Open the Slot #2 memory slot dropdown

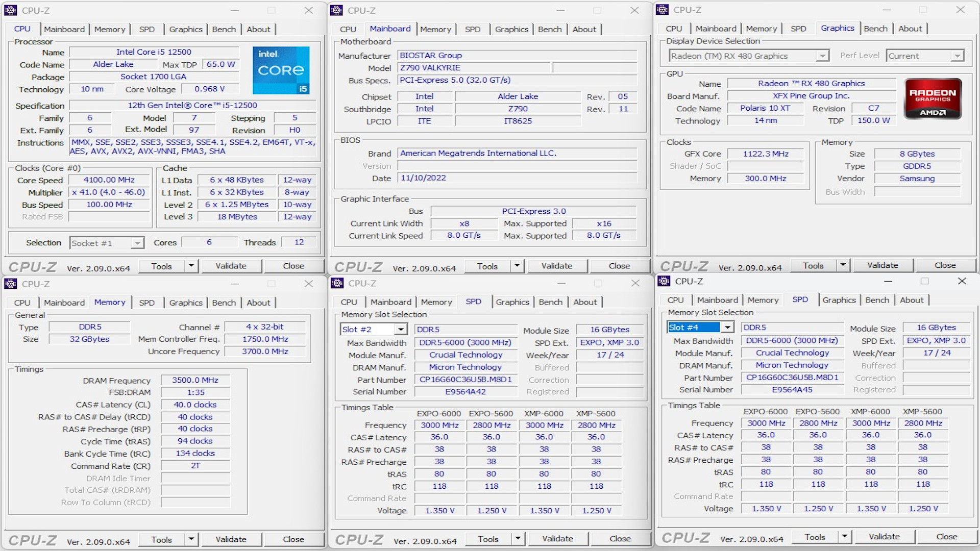click(x=401, y=330)
